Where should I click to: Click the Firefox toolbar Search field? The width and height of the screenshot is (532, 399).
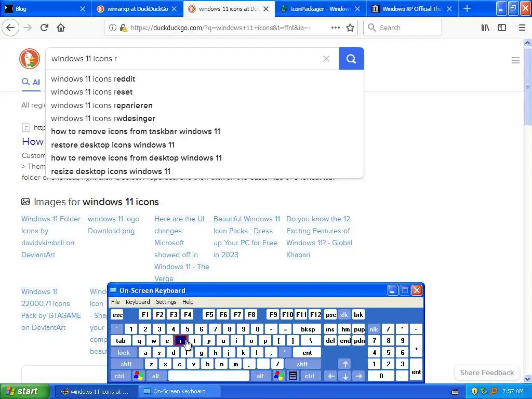click(x=403, y=28)
